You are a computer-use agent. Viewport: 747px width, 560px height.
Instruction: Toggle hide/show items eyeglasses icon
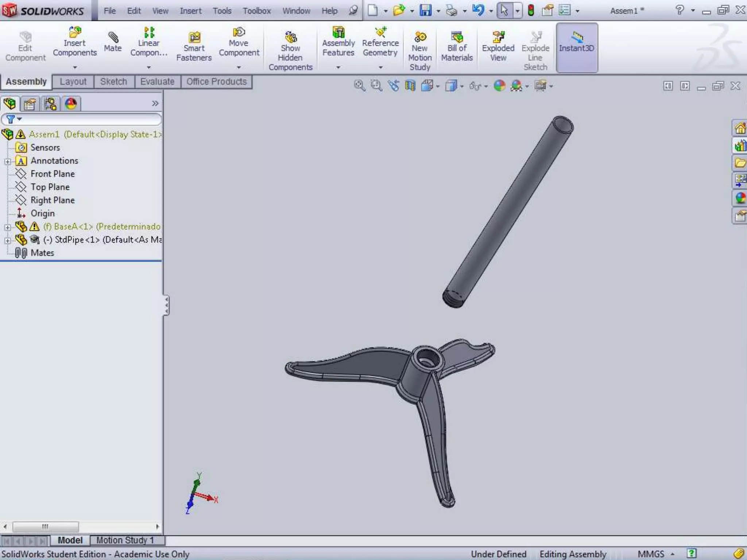475,86
